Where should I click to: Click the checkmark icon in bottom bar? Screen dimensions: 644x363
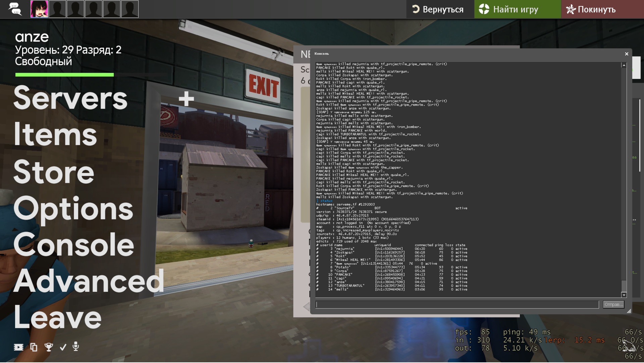click(63, 347)
